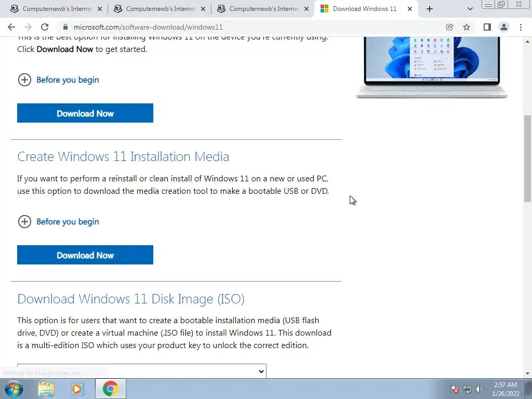Go back to the previous page
This screenshot has width=532, height=399.
coord(11,27)
